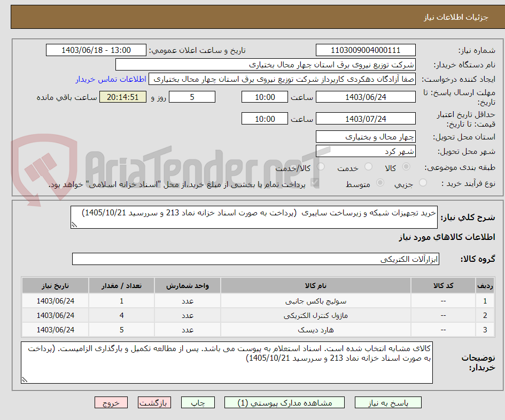
Task: Select the کالا/خدمت radio button
Action: (x=321, y=167)
